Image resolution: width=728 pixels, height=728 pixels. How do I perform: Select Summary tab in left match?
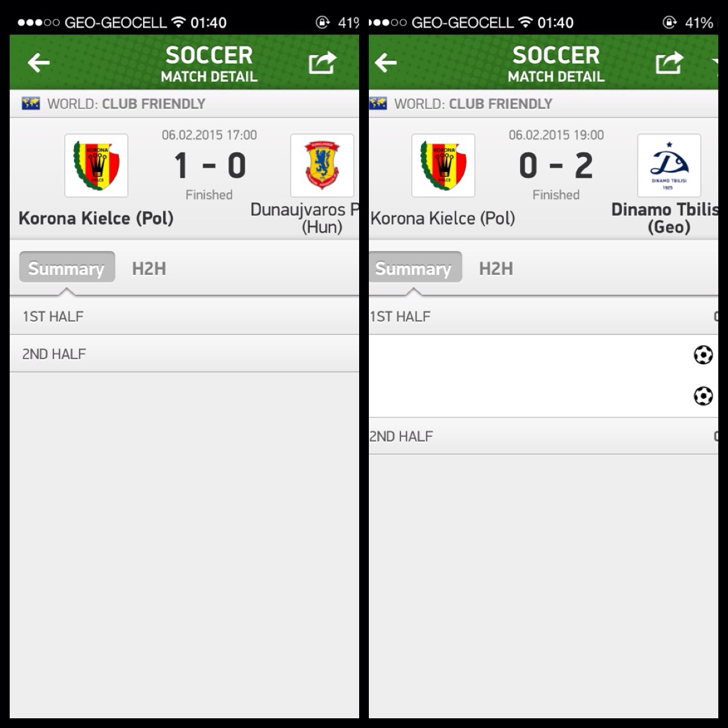pyautogui.click(x=67, y=268)
